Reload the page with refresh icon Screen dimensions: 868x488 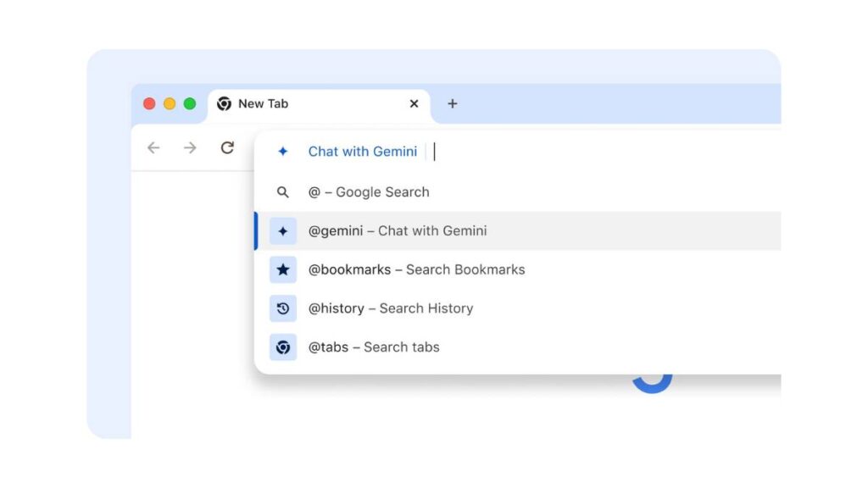[227, 148]
